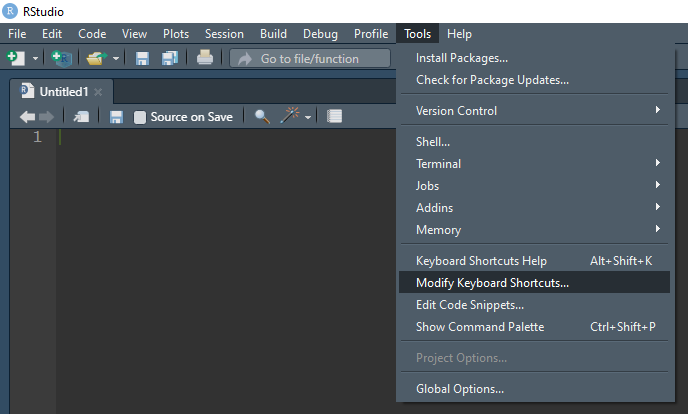688x414 pixels.
Task: Click the Save All documents icon
Action: [169, 58]
